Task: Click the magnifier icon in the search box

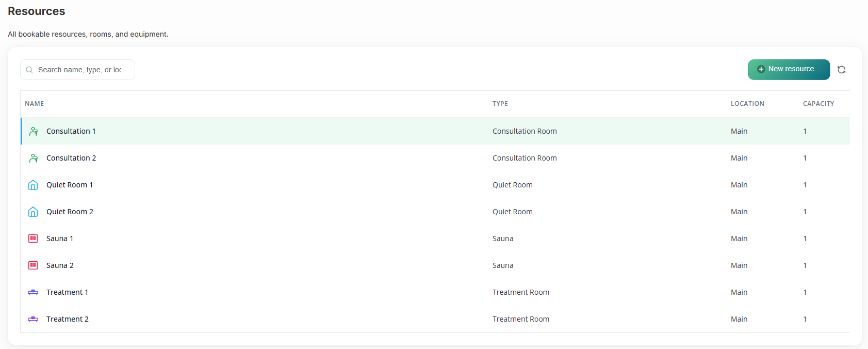Action: pos(29,70)
